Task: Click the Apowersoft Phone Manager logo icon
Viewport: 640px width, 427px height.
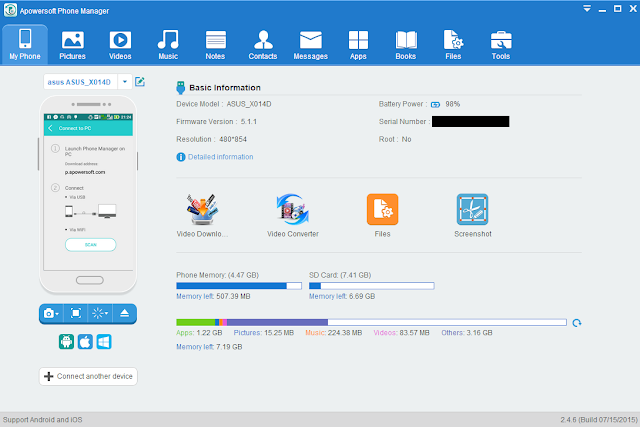Action: (10, 10)
